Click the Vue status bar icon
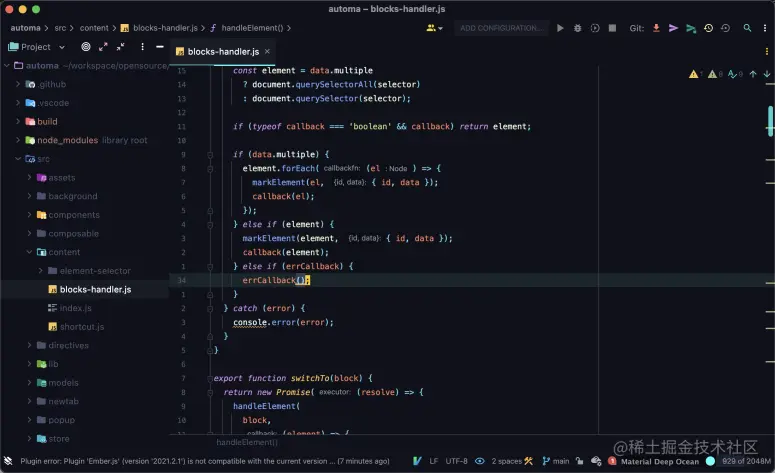Screen dimensions: 775x473 [417, 461]
